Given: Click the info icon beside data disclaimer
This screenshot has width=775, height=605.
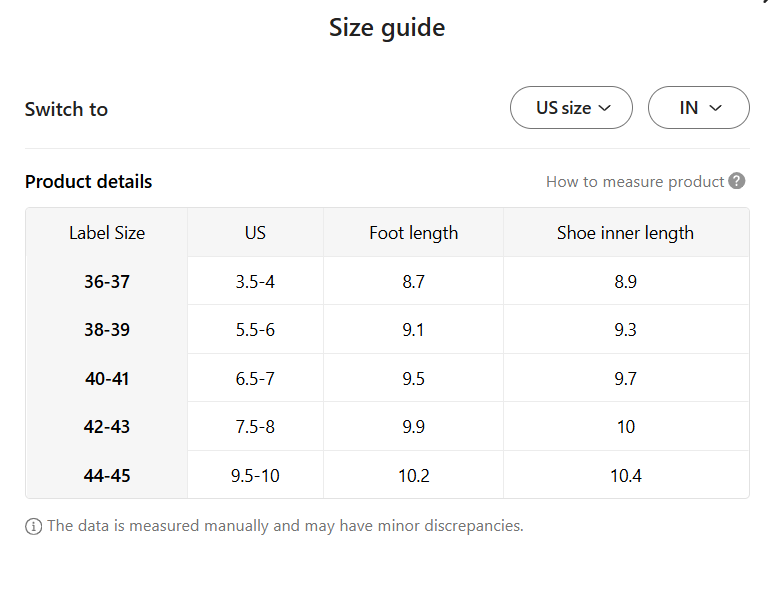Looking at the screenshot, I should click(x=34, y=526).
